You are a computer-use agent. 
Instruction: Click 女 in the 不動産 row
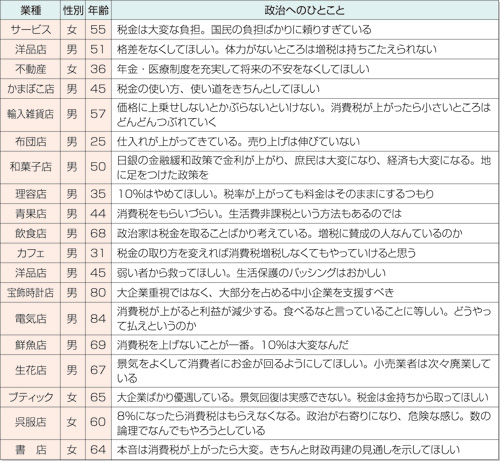click(72, 69)
